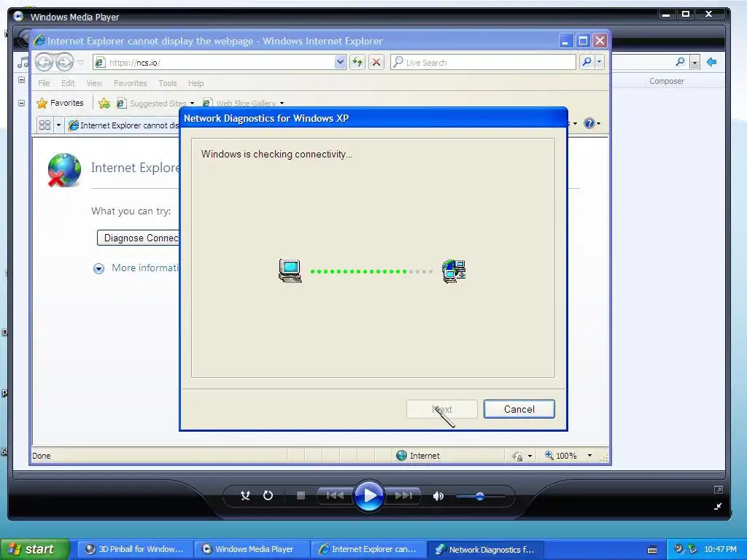
Task: Click the blue back arrow in Media Player
Action: (x=712, y=62)
